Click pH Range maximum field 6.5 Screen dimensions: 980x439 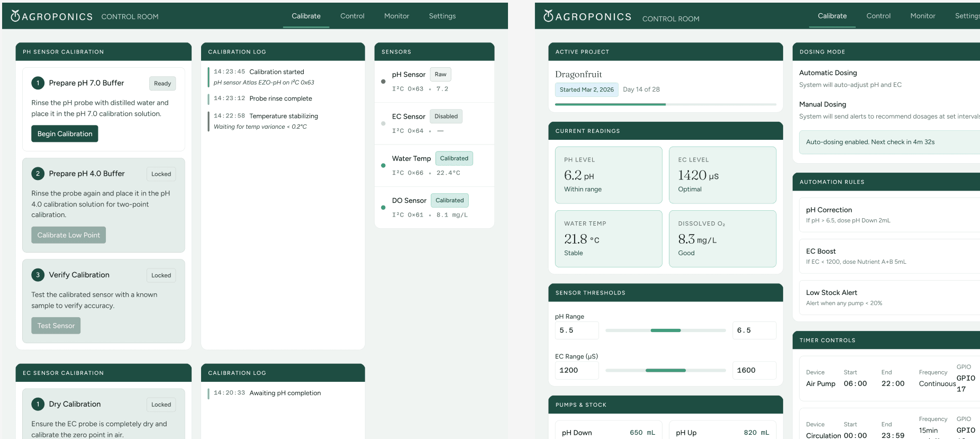coord(755,330)
